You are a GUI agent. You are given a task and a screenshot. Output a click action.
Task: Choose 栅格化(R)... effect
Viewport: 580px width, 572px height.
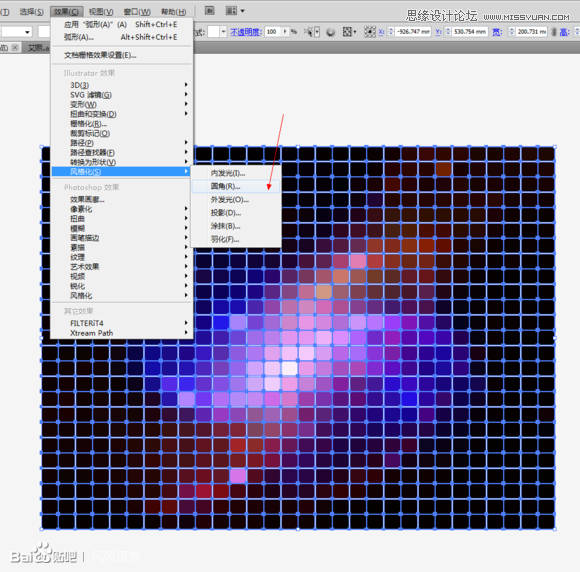point(122,124)
